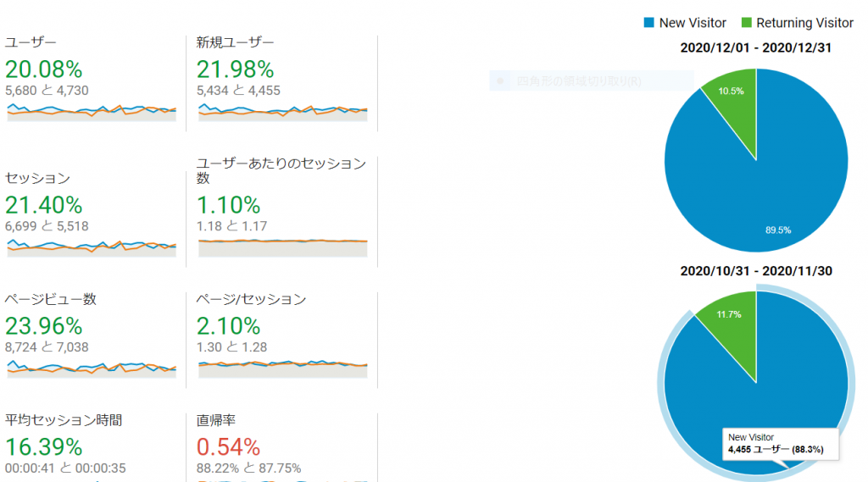Click the 平均セッション時間 16.39% metric
Image resolution: width=868 pixels, height=482 pixels.
coord(44,447)
